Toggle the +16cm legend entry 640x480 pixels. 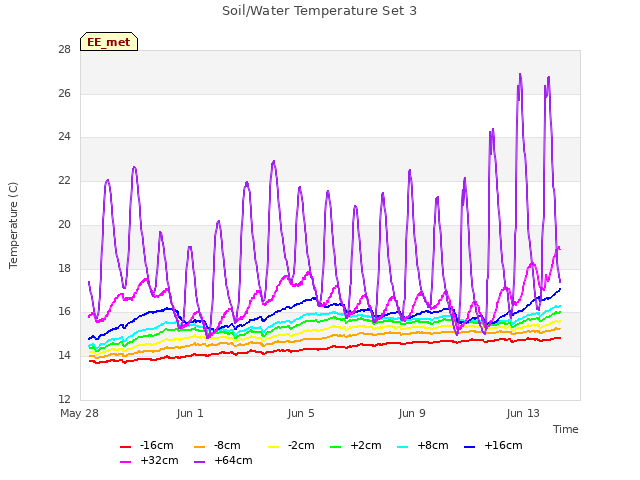pos(493,445)
